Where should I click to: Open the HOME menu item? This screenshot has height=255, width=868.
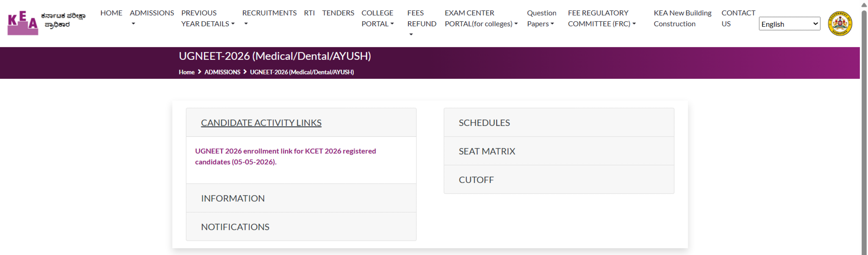pos(111,13)
